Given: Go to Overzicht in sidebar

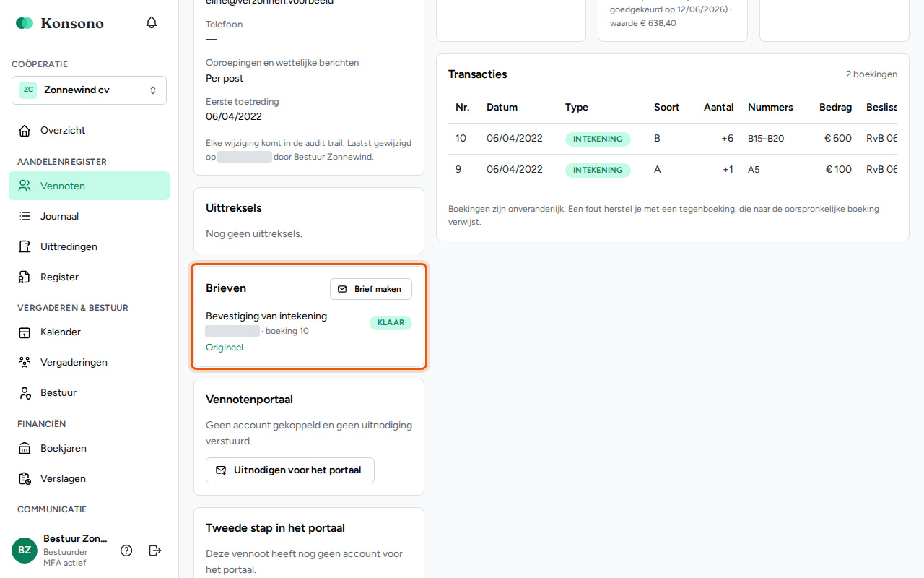Looking at the screenshot, I should 89,131.
